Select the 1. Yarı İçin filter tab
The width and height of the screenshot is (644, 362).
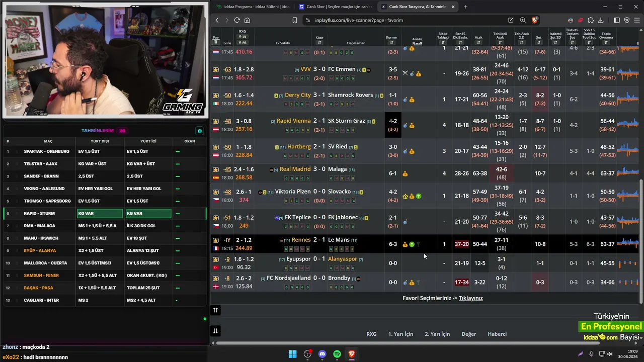pyautogui.click(x=400, y=334)
